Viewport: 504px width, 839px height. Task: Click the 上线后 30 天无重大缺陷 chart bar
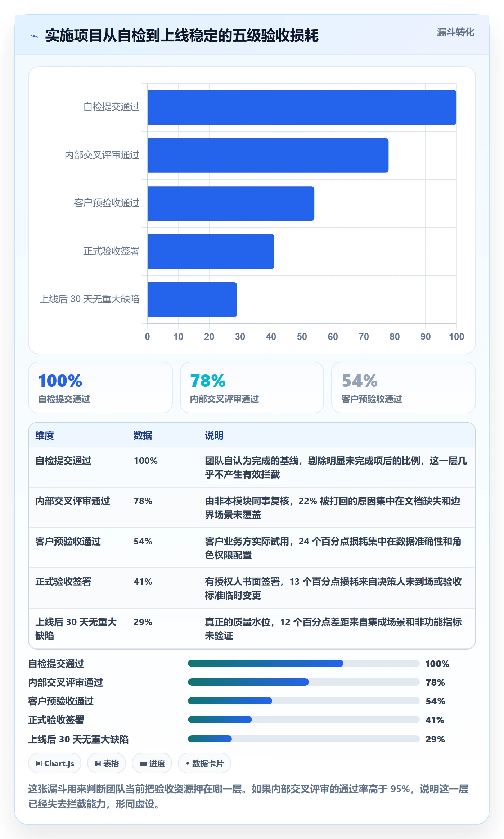(x=192, y=300)
